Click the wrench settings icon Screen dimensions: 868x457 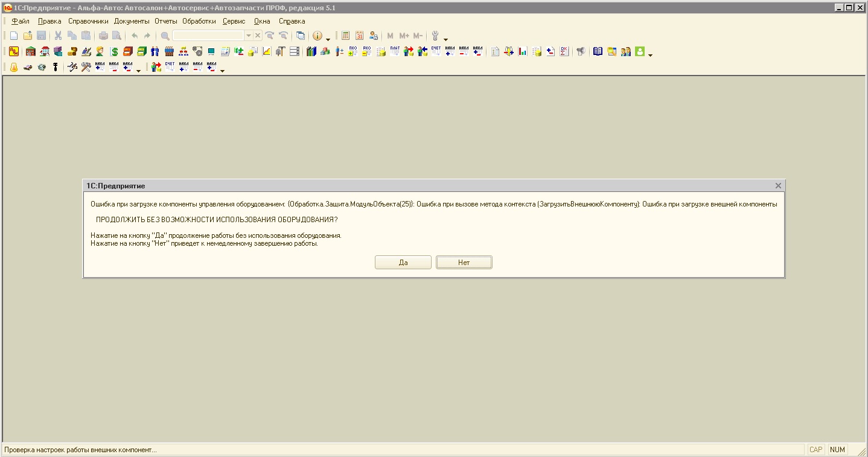(x=435, y=36)
